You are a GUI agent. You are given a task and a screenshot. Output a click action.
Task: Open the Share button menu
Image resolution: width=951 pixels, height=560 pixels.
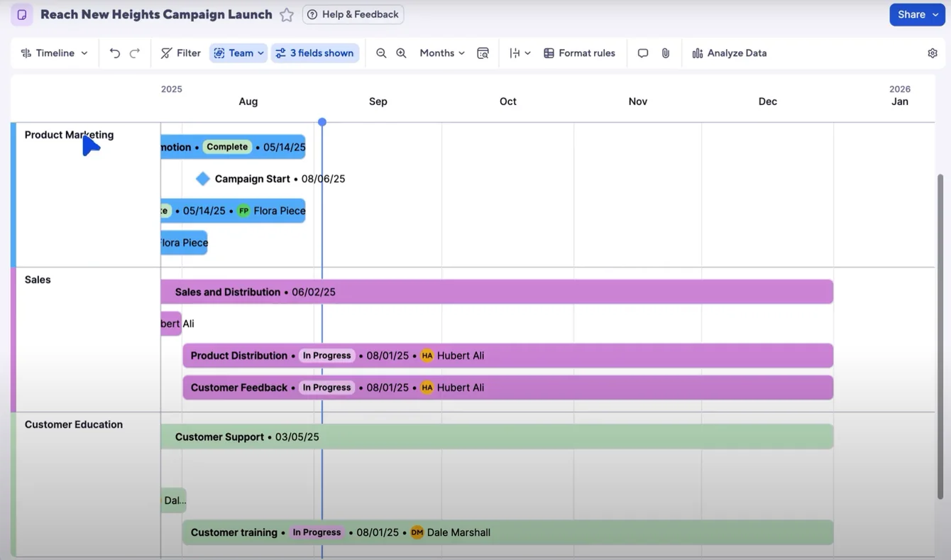tap(917, 14)
